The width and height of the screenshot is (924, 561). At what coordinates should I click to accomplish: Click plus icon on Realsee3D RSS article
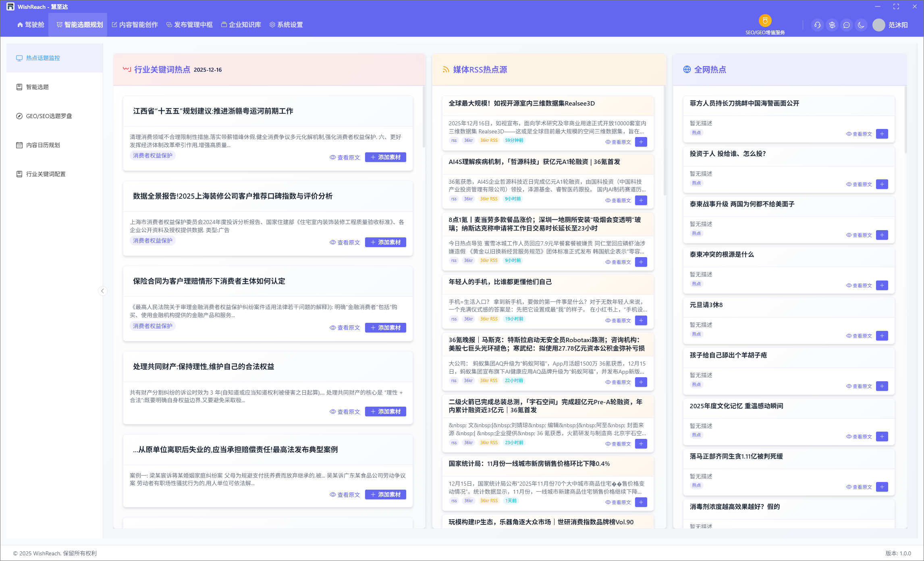641,142
